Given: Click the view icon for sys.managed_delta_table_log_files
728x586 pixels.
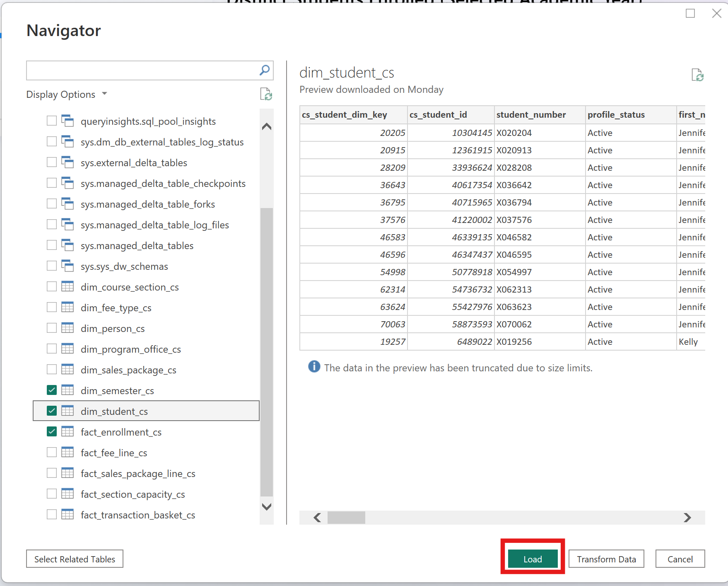Looking at the screenshot, I should coord(67,224).
